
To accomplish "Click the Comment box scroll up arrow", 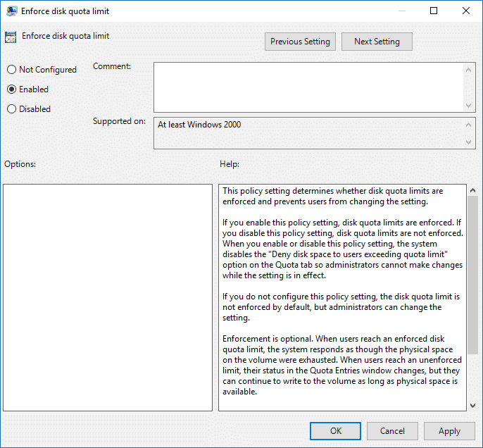I will click(x=468, y=70).
